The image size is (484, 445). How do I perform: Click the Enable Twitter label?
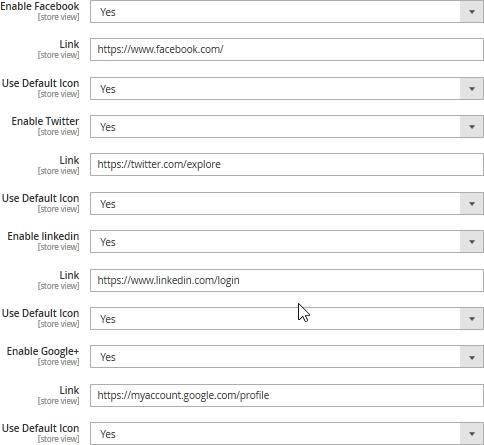click(45, 121)
